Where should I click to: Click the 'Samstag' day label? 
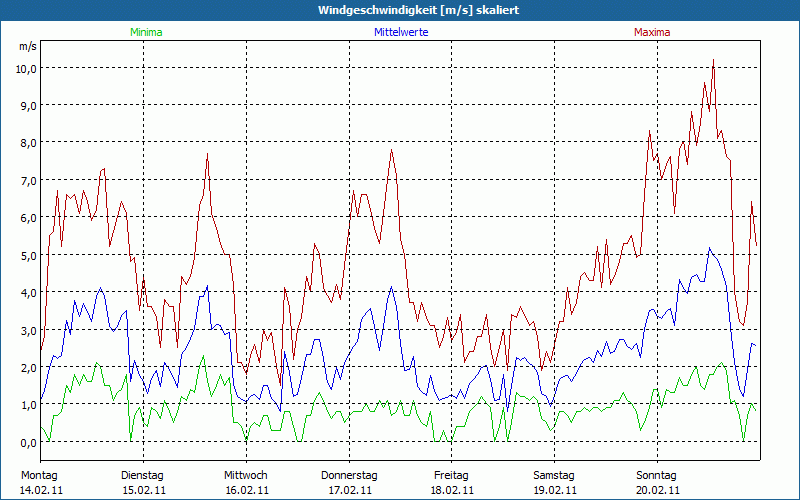pos(554,476)
